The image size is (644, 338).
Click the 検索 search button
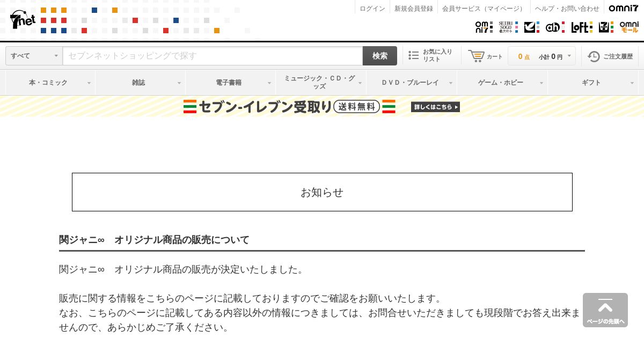(380, 56)
